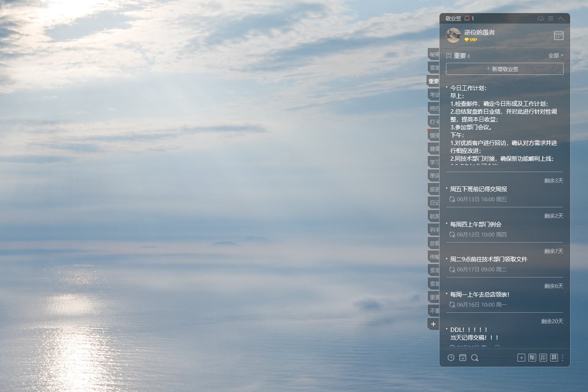Click the repeat icon beside 06月16日 10:00
This screenshot has width=588, height=392.
(452, 304)
